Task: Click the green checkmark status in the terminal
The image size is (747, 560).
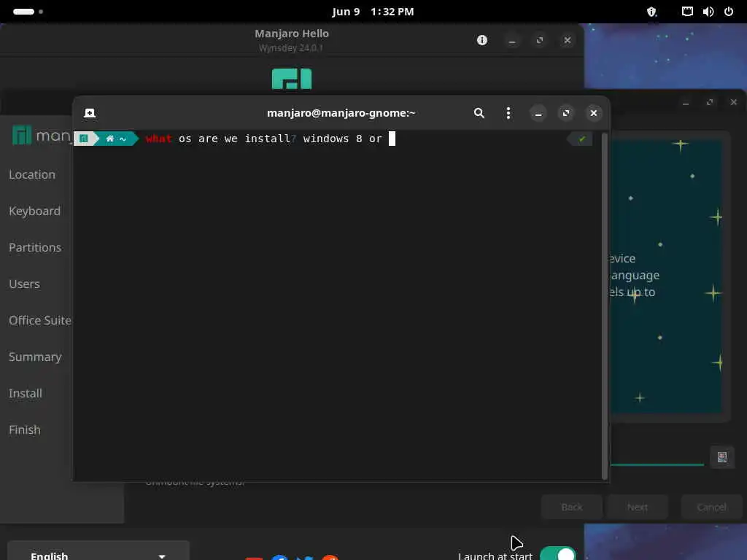Action: [x=581, y=139]
